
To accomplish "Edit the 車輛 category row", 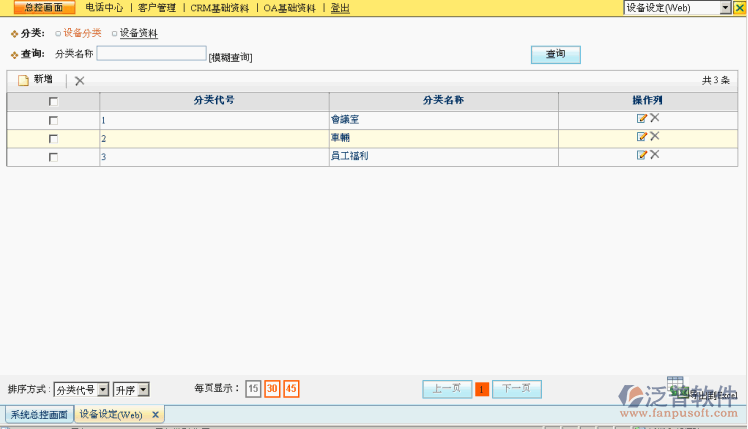I will (x=642, y=137).
